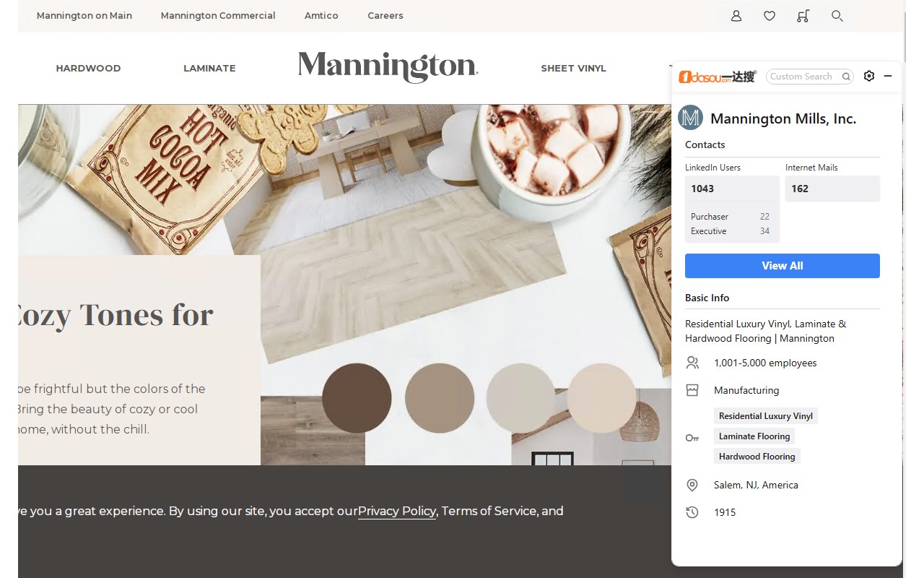The width and height of the screenshot is (924, 578).
Task: Collapse the Dasou panel with minus icon
Action: point(888,76)
